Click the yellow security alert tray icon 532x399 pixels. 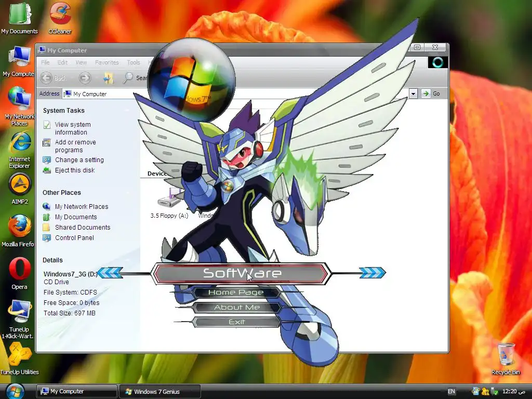pyautogui.click(x=485, y=392)
